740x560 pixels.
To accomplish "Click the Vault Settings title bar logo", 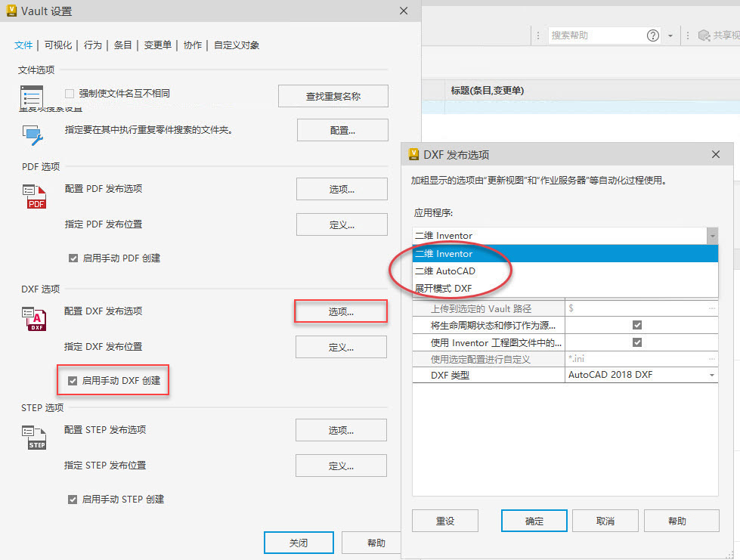I will click(11, 11).
